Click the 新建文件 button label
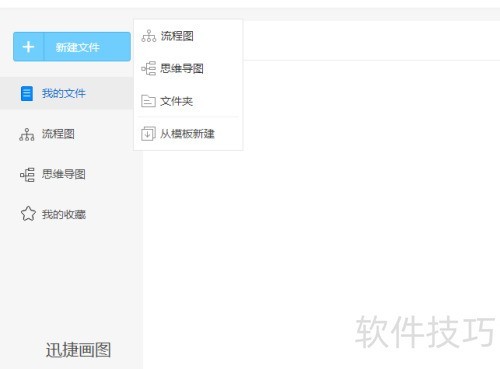The height and width of the screenshot is (369, 500). [77, 47]
